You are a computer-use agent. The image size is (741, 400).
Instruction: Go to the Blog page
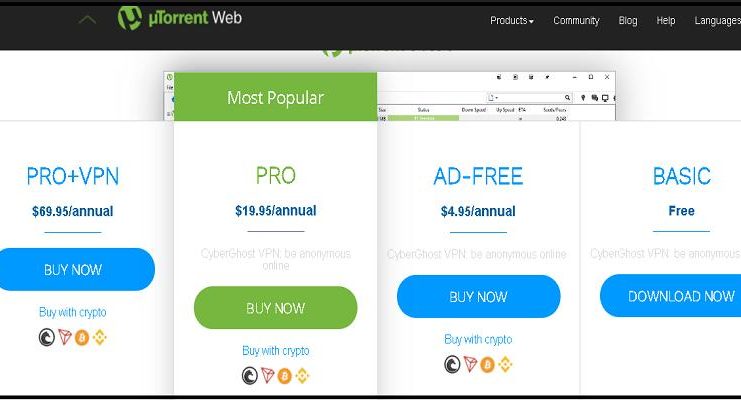628,21
